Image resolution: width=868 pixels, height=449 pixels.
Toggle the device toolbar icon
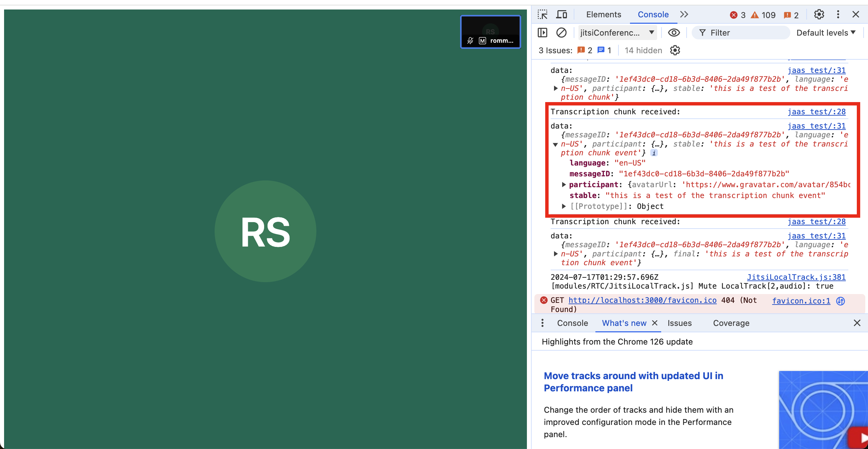[x=561, y=15]
